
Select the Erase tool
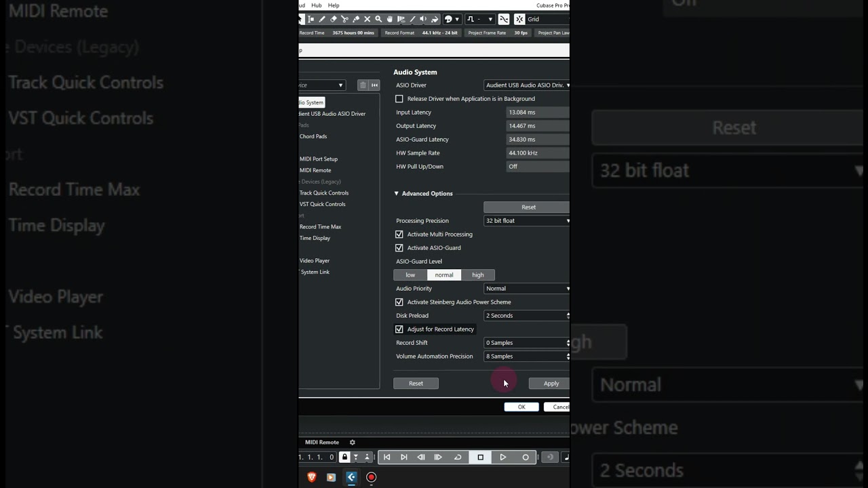pos(334,19)
